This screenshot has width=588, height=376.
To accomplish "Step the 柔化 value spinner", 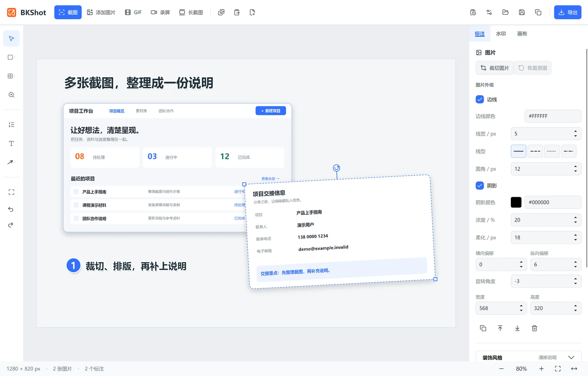I will (576, 238).
